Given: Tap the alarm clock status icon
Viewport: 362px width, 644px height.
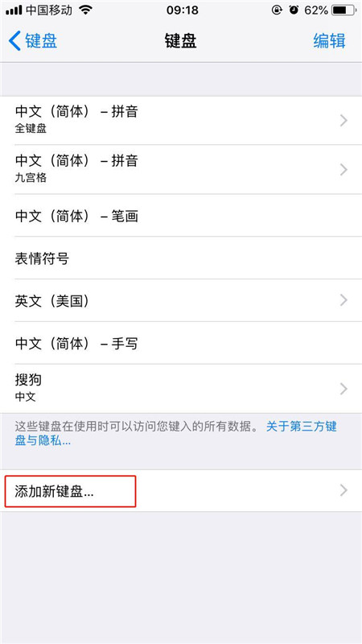Looking at the screenshot, I should 294,10.
